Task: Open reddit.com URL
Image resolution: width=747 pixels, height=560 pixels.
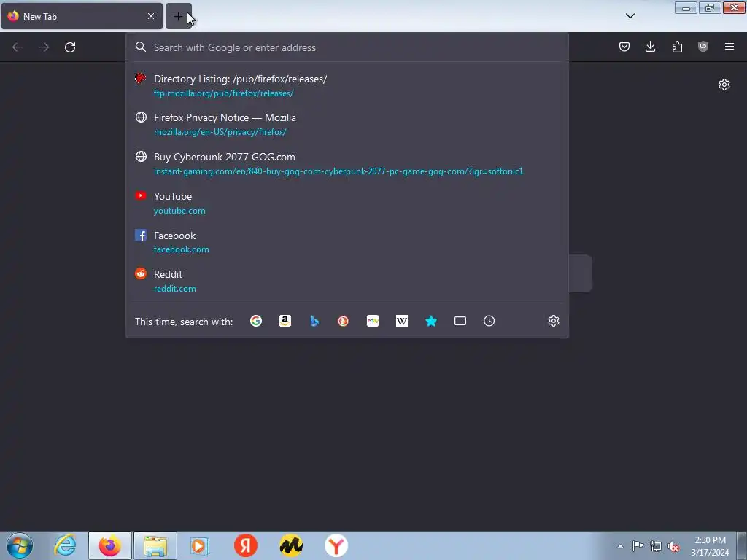Action: click(x=175, y=289)
